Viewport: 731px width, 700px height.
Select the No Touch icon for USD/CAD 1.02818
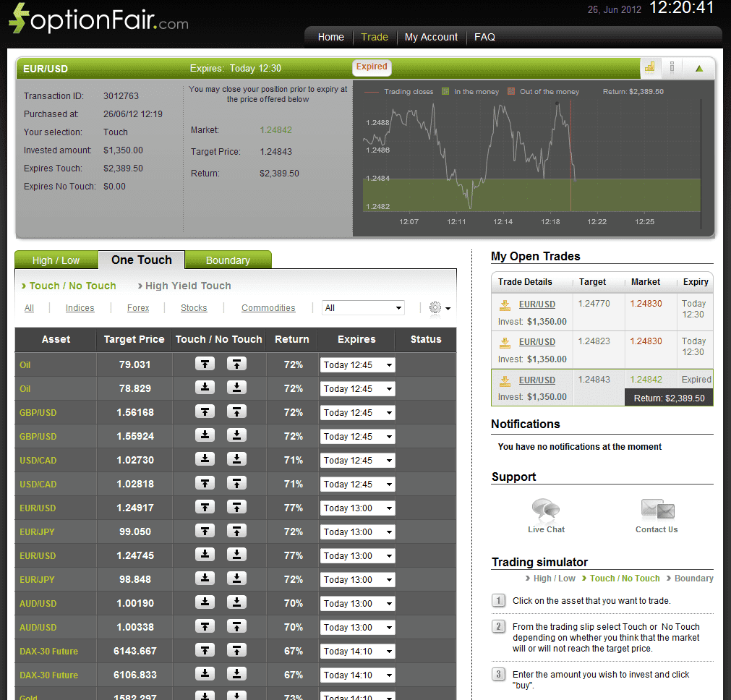(236, 484)
